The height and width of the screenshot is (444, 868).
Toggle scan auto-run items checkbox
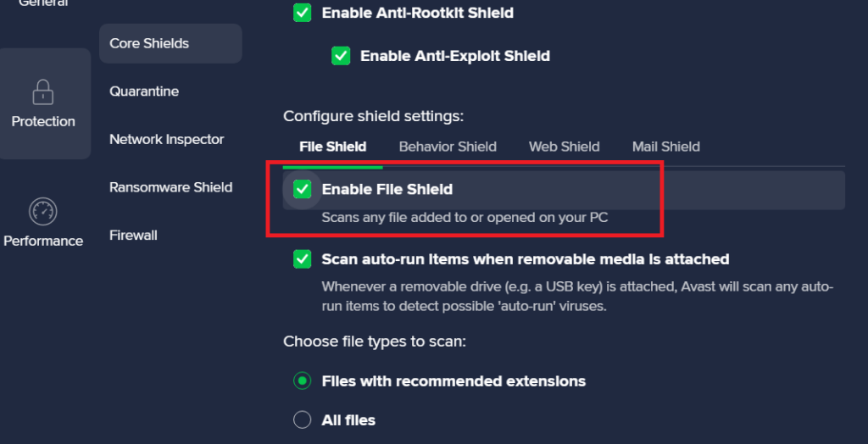click(302, 259)
